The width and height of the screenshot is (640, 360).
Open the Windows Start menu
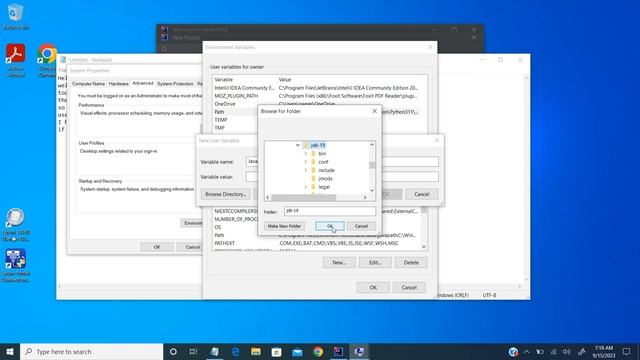[x=10, y=351]
